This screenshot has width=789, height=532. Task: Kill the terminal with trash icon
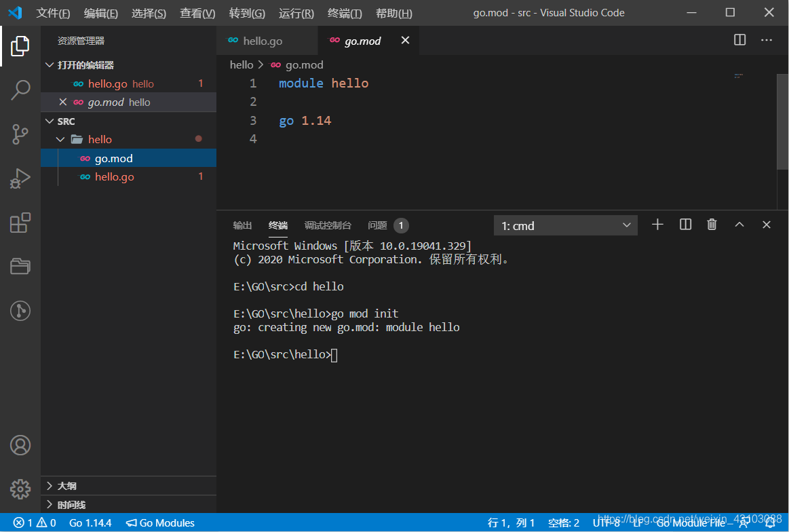[x=712, y=225]
